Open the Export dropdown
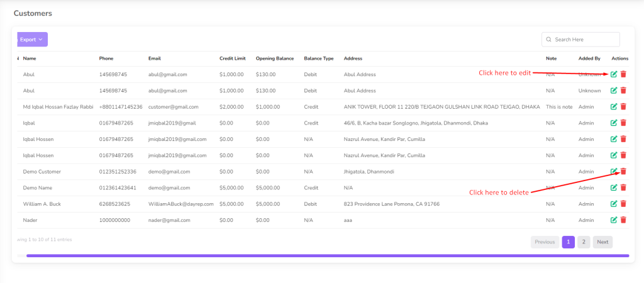Image resolution: width=644 pixels, height=283 pixels. pos(32,40)
